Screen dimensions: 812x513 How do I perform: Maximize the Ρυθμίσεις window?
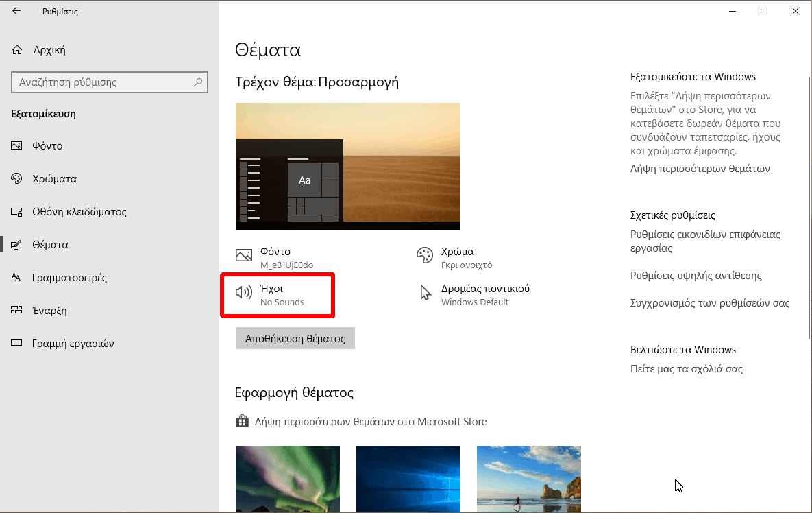764,11
